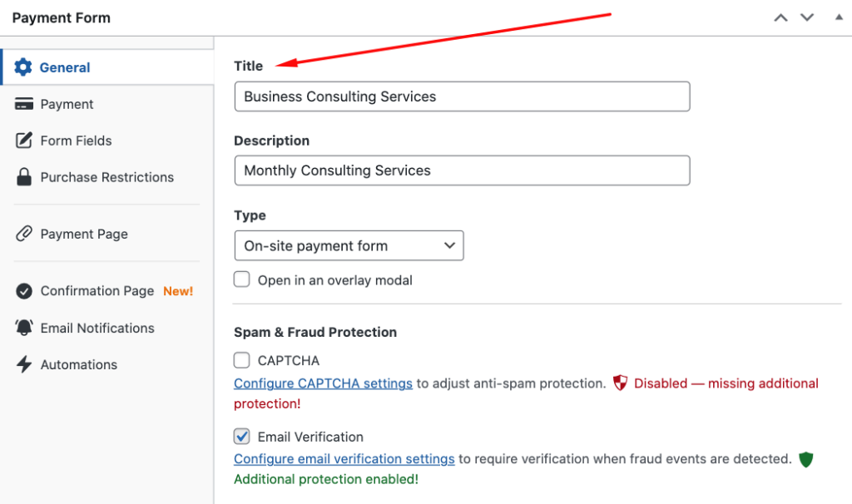
Task: Click the Automations lightning bolt icon
Action: (24, 364)
